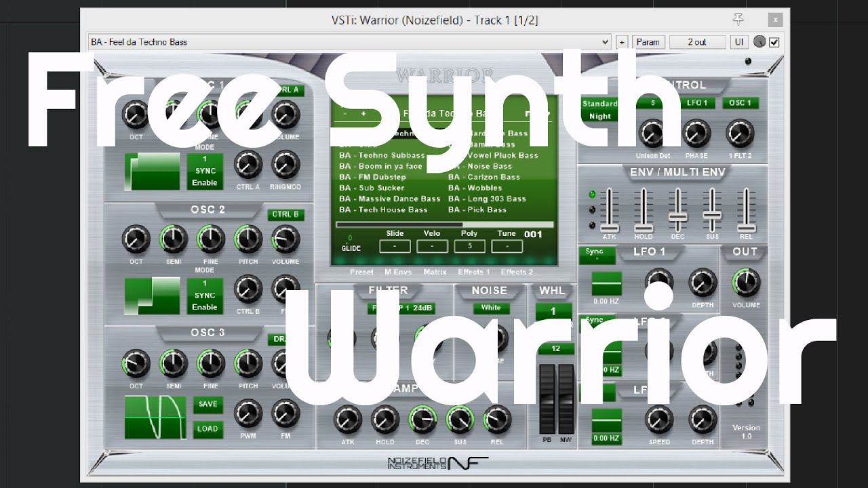This screenshot has width=868, height=488.
Task: Click the OSC 2 SEMI knob
Action: point(174,239)
